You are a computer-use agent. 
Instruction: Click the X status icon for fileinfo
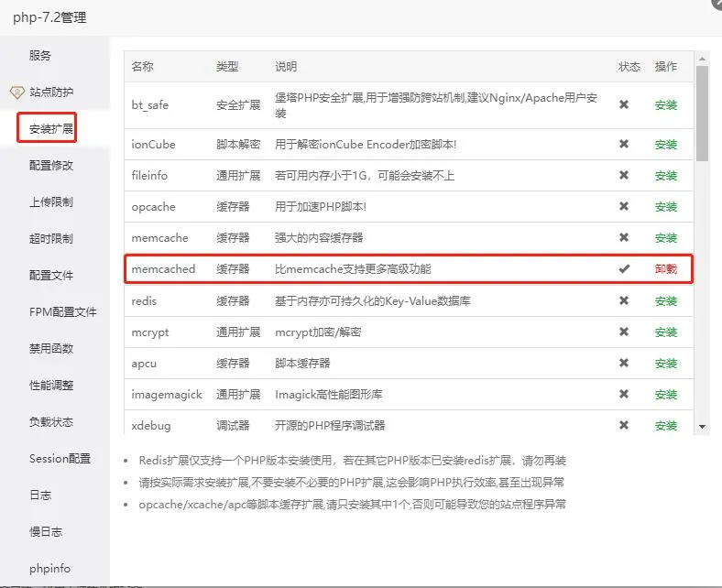(x=624, y=176)
